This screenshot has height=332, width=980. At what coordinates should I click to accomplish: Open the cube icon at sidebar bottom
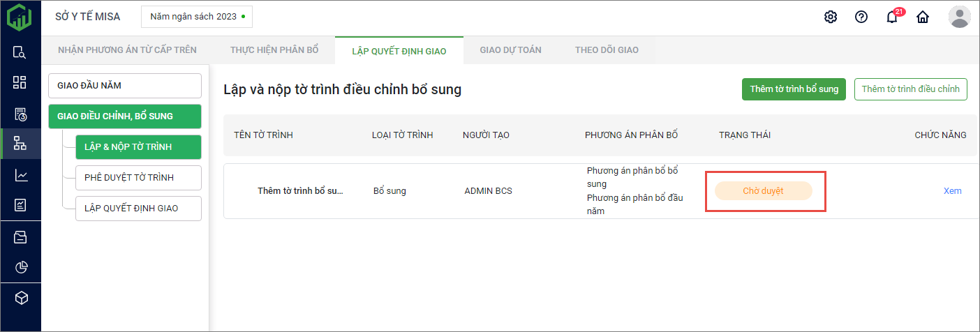[x=20, y=298]
